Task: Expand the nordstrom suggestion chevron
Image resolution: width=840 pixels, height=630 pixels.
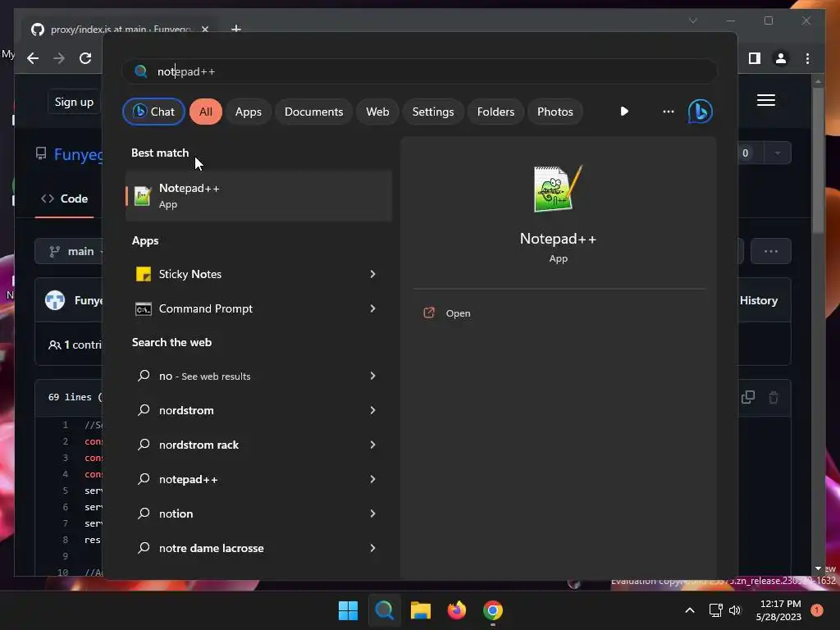Action: click(373, 410)
